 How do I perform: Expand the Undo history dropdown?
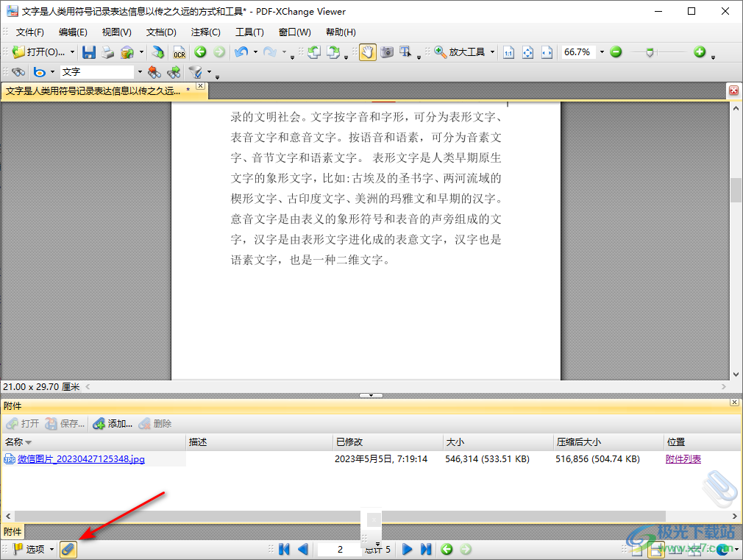click(255, 52)
